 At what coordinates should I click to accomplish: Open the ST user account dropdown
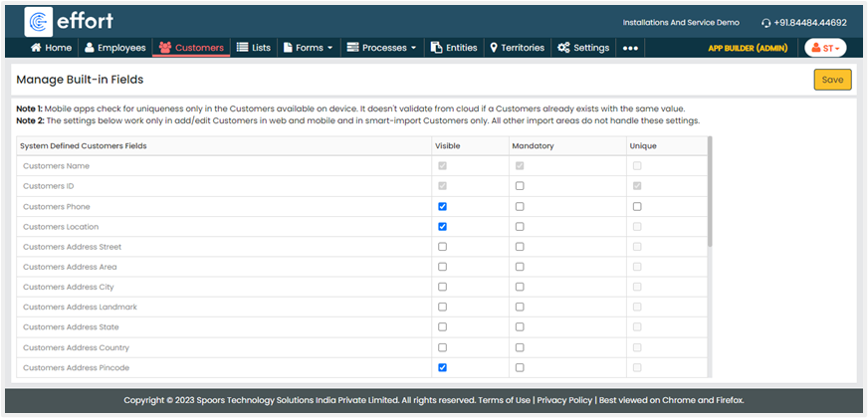(824, 48)
